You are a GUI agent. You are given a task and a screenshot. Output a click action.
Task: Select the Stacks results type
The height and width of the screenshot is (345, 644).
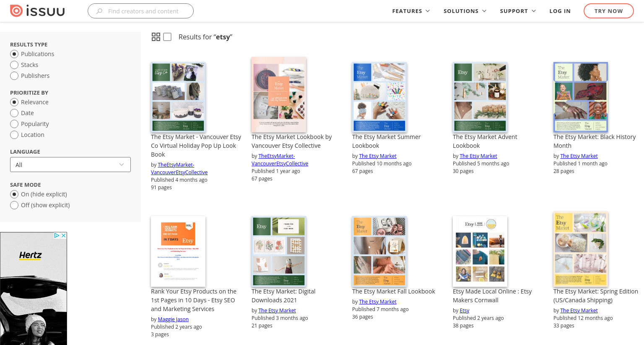coord(14,65)
